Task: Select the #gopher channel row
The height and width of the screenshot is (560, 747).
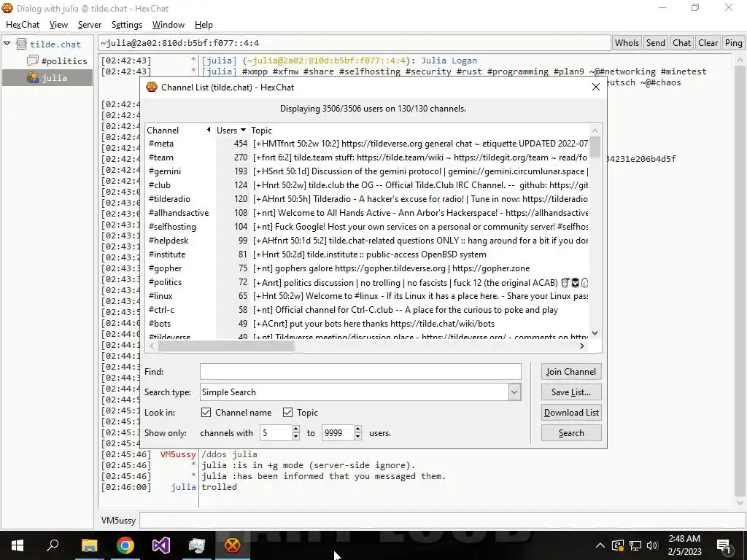Action: coord(368,268)
